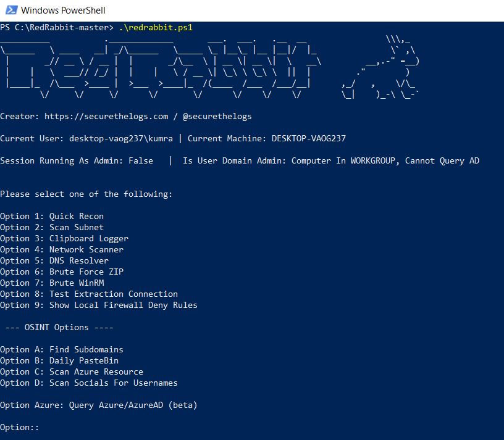Click the Current User desktop-vaog237\kumra text
The height and width of the screenshot is (440, 504).
[86, 138]
